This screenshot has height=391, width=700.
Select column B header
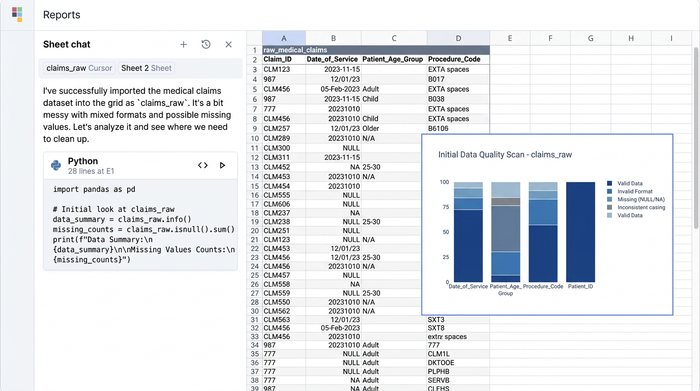[x=333, y=38]
